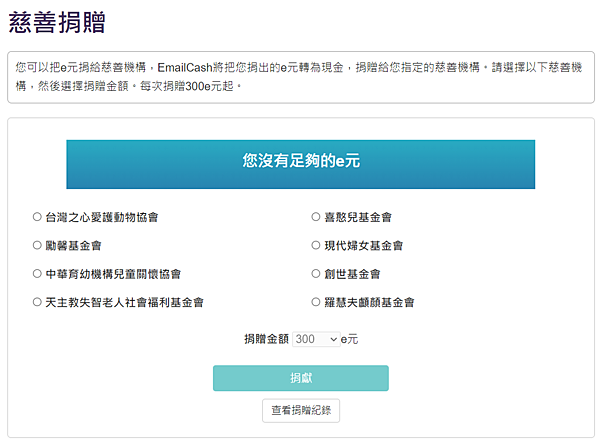Select 喜憨兒基金會 radio button

pyautogui.click(x=316, y=217)
